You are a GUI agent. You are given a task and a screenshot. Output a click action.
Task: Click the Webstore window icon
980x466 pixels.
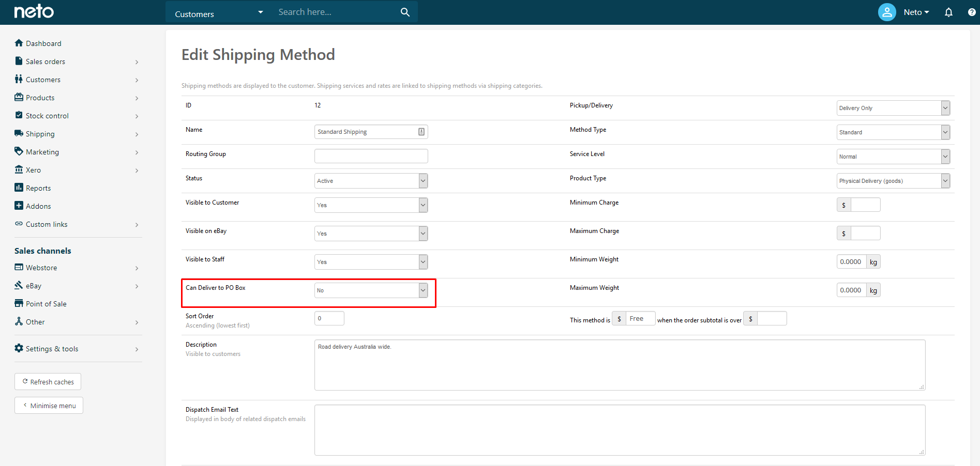[x=19, y=267]
